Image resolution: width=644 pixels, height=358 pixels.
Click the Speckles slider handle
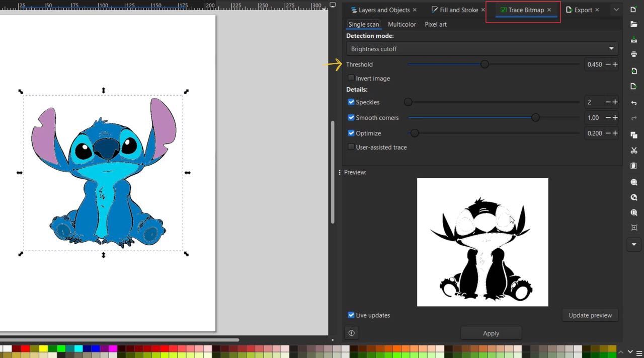pos(409,102)
